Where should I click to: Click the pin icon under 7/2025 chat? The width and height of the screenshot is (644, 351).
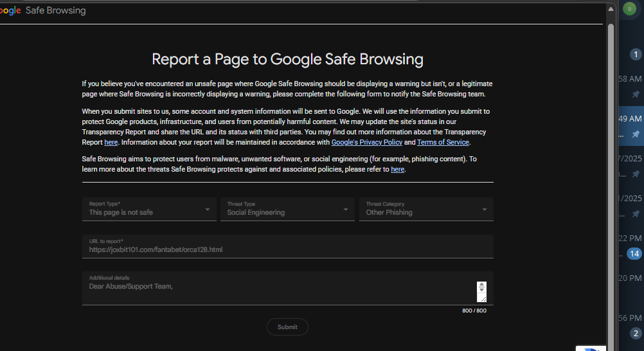coord(636,174)
